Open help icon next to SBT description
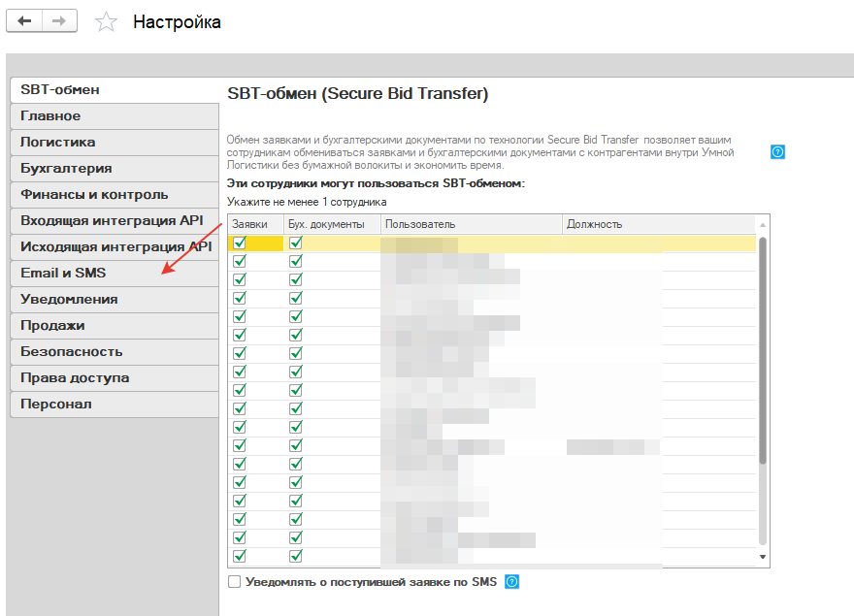Image resolution: width=854 pixels, height=616 pixels. [777, 152]
